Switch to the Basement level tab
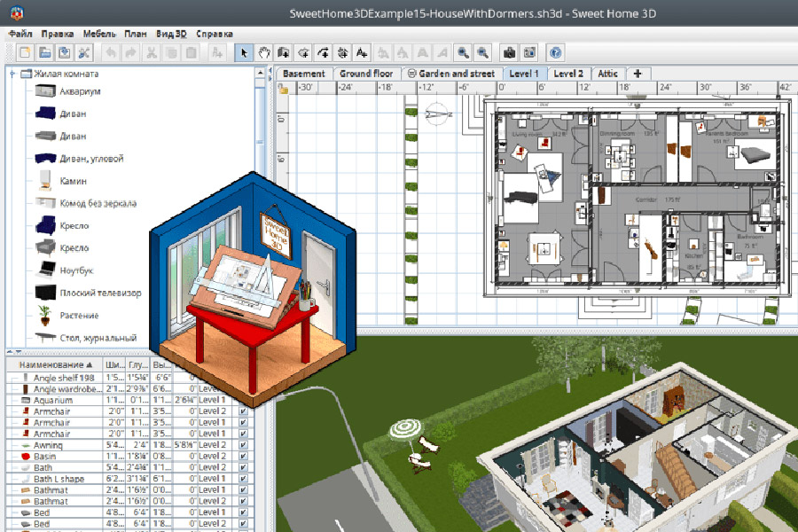Image resolution: width=798 pixels, height=532 pixels. point(304,74)
